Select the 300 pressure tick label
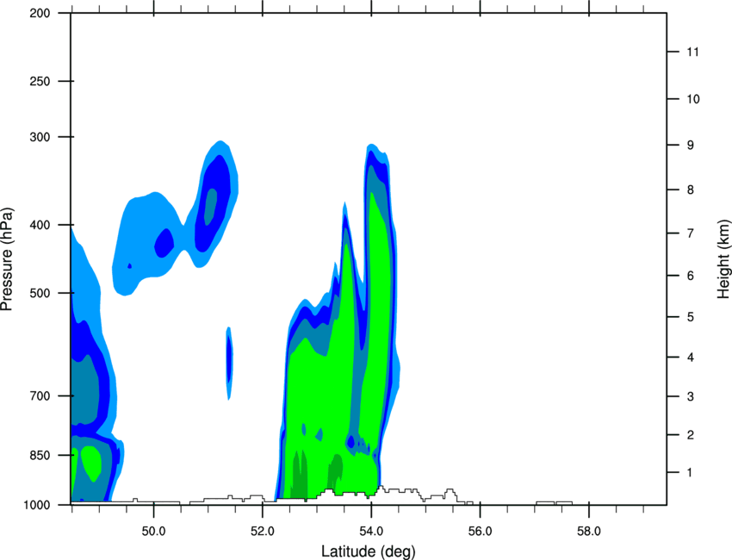The image size is (732, 560). [x=40, y=137]
